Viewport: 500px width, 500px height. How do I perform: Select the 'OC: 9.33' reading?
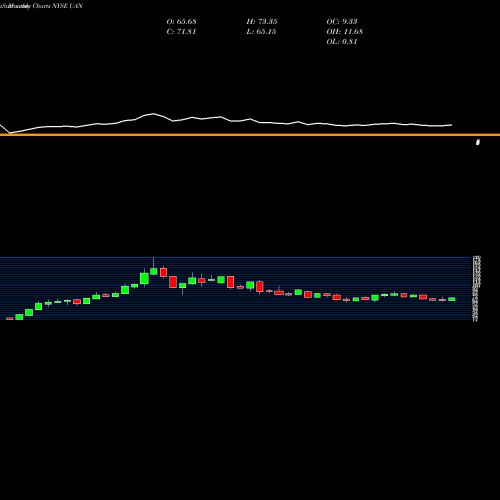point(342,22)
